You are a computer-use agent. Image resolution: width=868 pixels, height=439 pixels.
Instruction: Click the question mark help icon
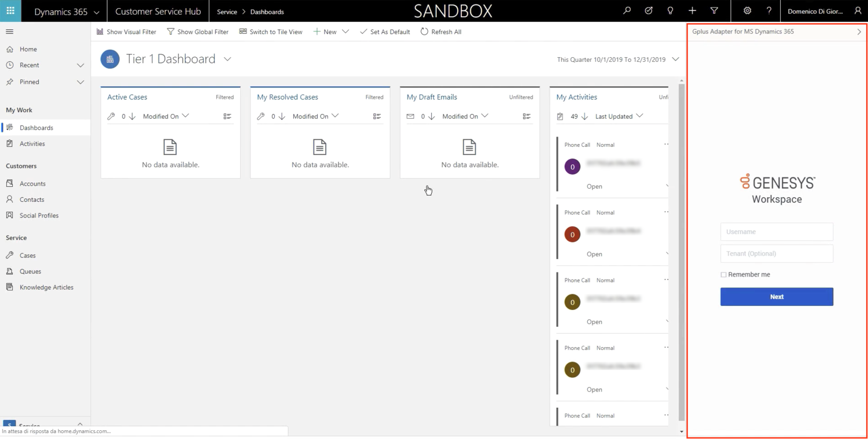[769, 11]
